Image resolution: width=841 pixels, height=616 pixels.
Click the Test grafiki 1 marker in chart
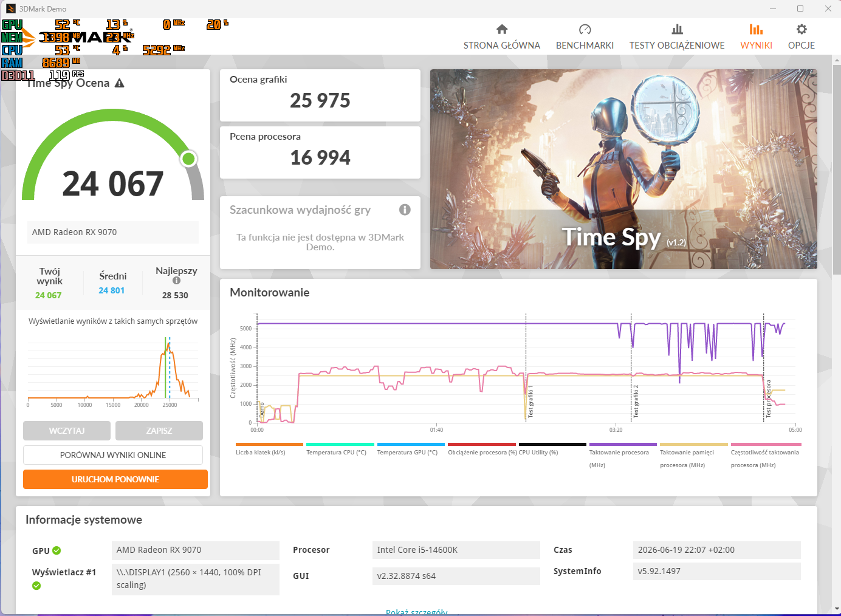pyautogui.click(x=530, y=401)
